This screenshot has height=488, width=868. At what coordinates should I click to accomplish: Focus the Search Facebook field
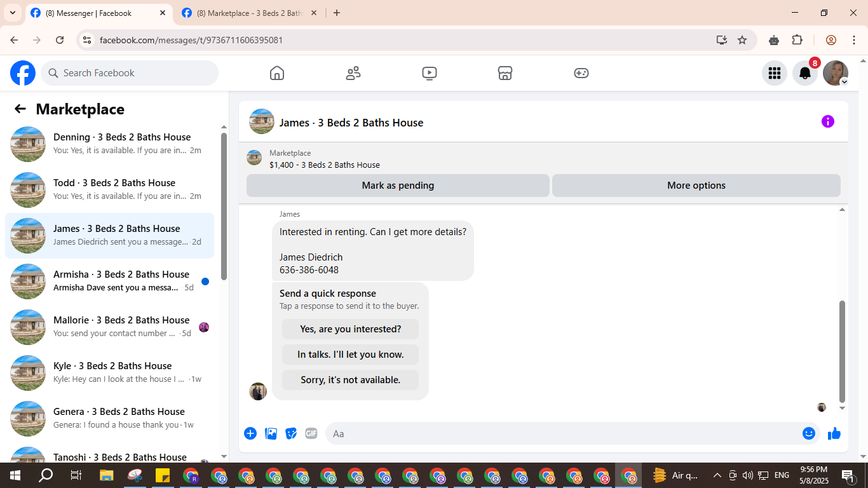pyautogui.click(x=130, y=73)
